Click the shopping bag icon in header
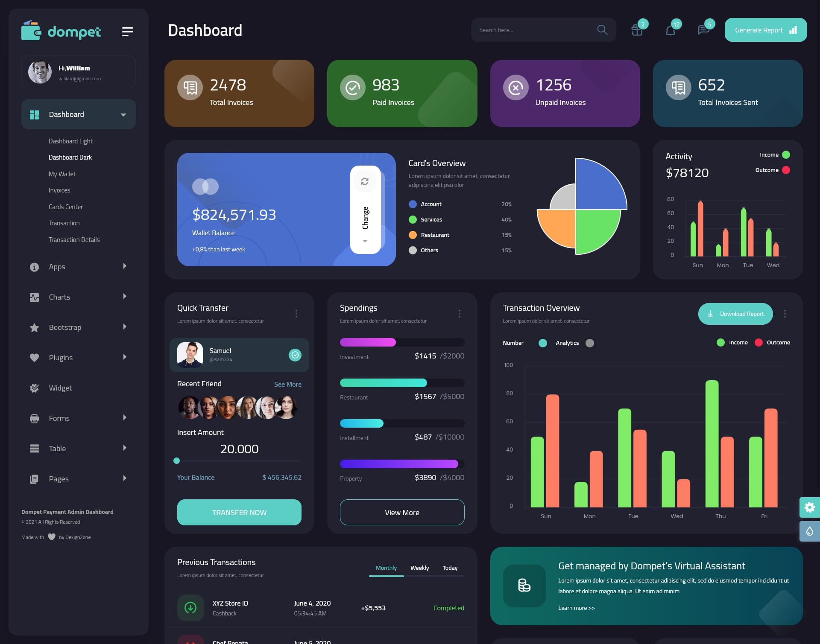 pos(636,30)
